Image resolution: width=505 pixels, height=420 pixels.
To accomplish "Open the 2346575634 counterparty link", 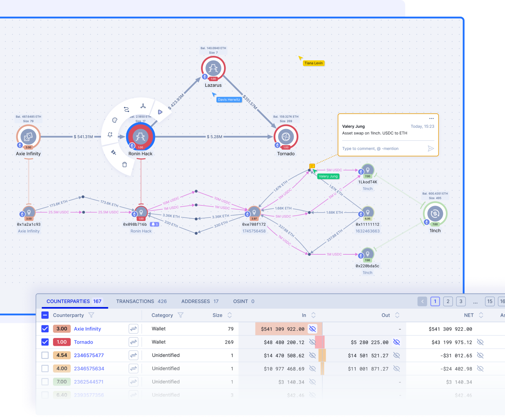I will pos(89,369).
